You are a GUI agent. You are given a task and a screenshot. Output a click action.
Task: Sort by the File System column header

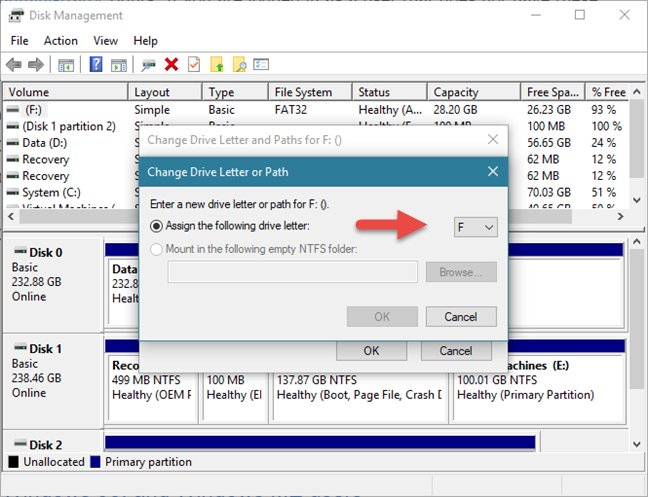pos(311,92)
